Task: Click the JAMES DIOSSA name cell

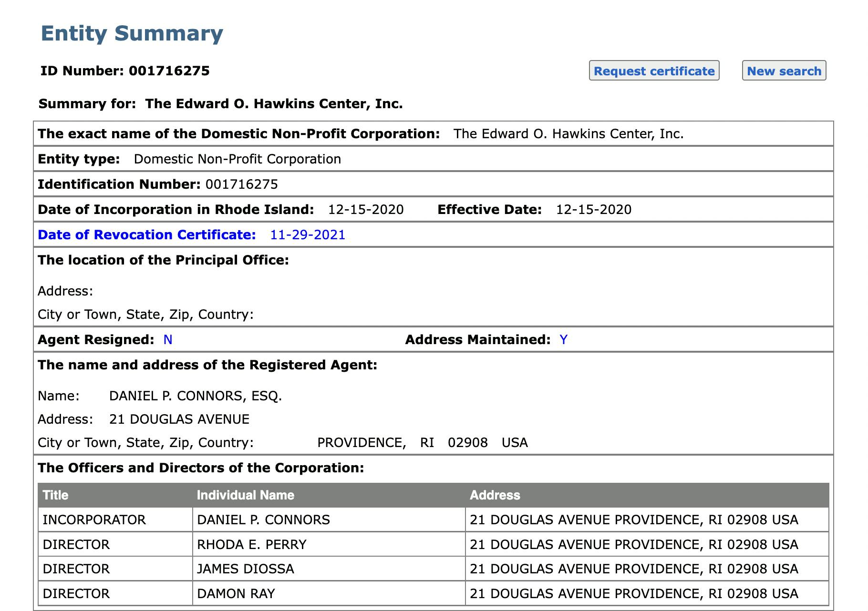Action: pyautogui.click(x=245, y=569)
